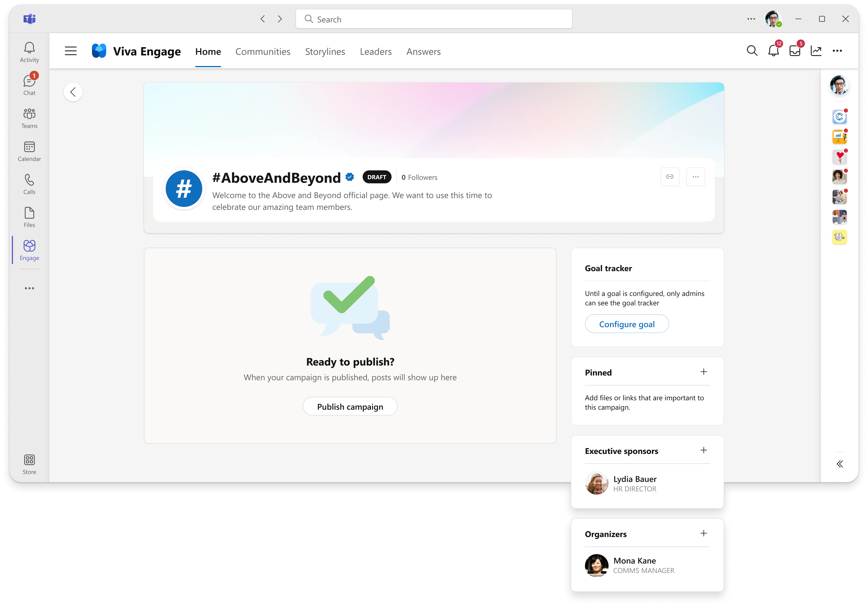868x606 pixels.
Task: Click Publish campaign button
Action: (350, 406)
